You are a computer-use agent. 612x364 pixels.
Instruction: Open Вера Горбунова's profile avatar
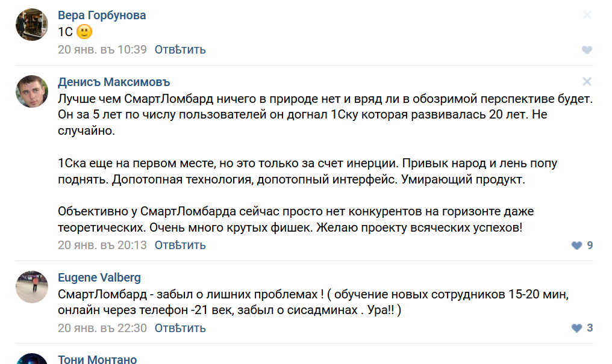(32, 25)
